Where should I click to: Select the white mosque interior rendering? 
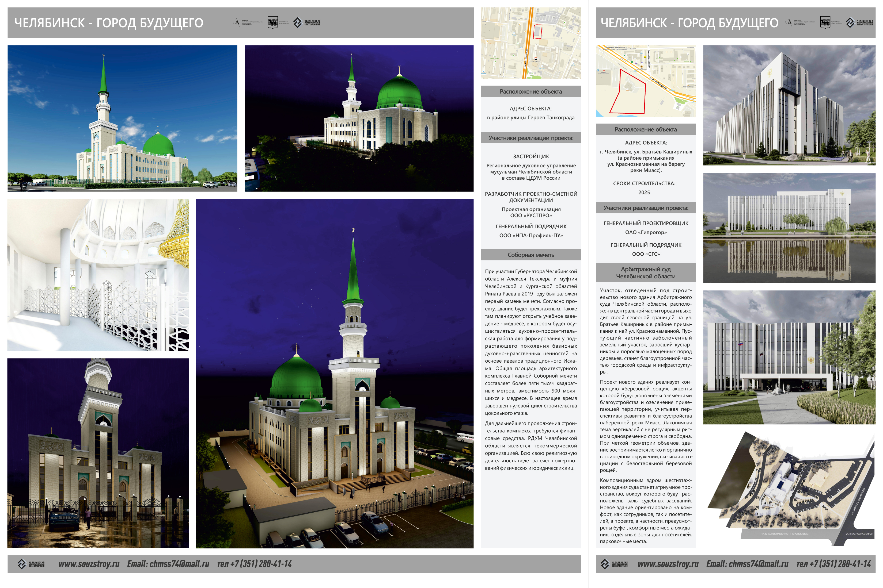point(98,275)
